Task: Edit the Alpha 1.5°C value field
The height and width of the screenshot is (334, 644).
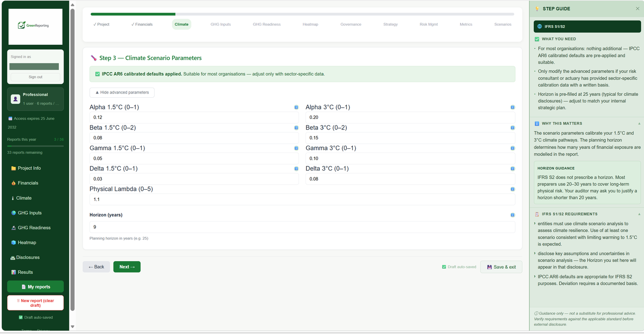Action: click(x=194, y=117)
